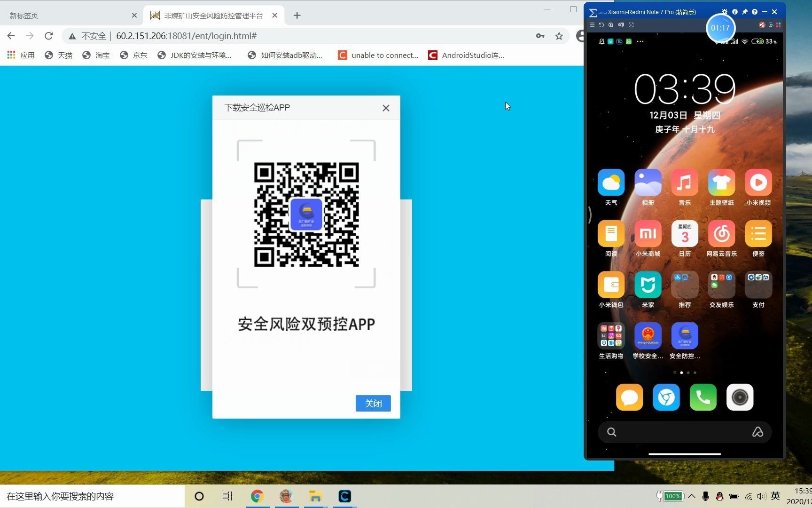Open the 主题壁纸 themes app
This screenshot has width=812, height=508.
[722, 183]
